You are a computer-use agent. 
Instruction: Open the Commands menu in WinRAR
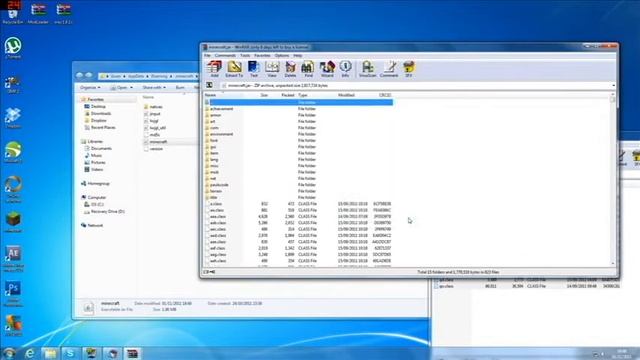tap(225, 56)
